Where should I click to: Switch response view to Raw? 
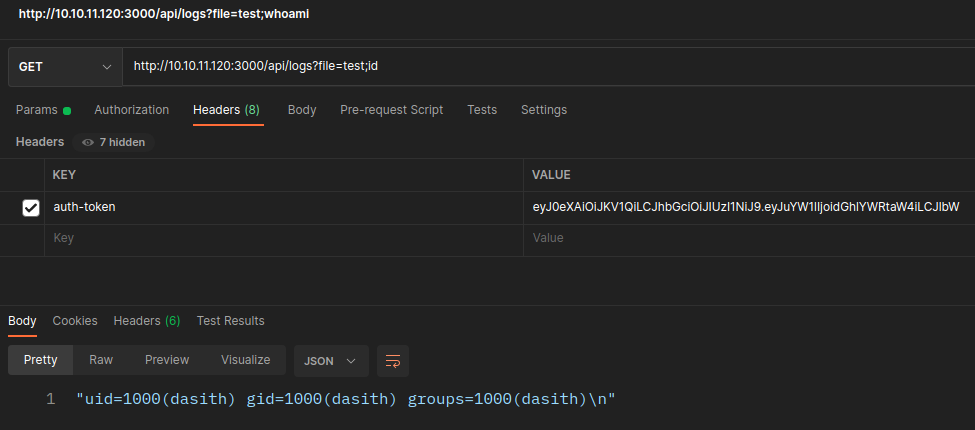point(101,360)
